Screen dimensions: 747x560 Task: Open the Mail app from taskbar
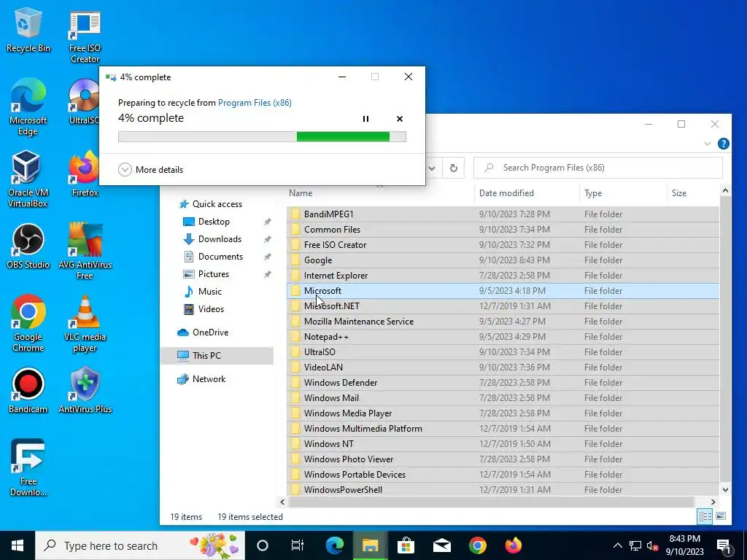click(x=441, y=545)
